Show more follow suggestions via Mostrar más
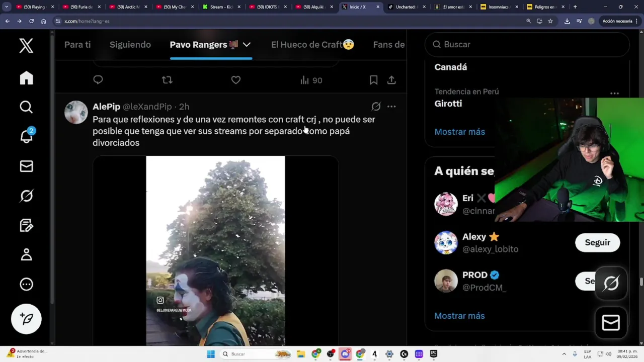Screen dimensions: 644x362 click(460, 316)
